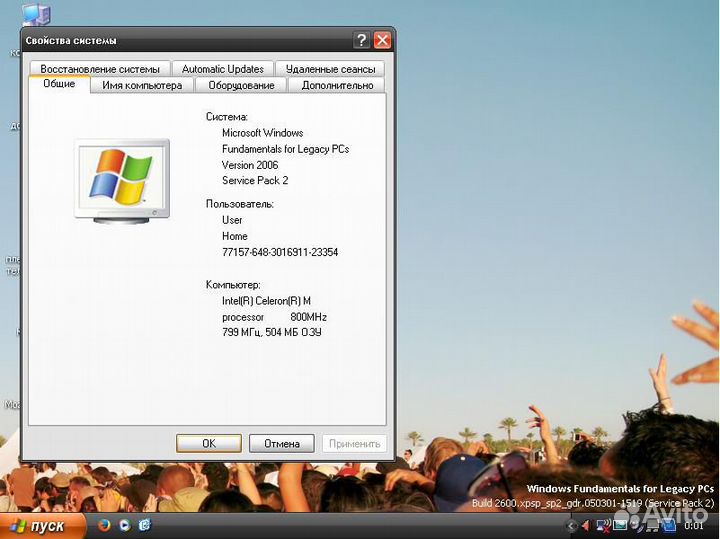Click the Windows logo monitor image
720x539 pixels.
[x=122, y=181]
